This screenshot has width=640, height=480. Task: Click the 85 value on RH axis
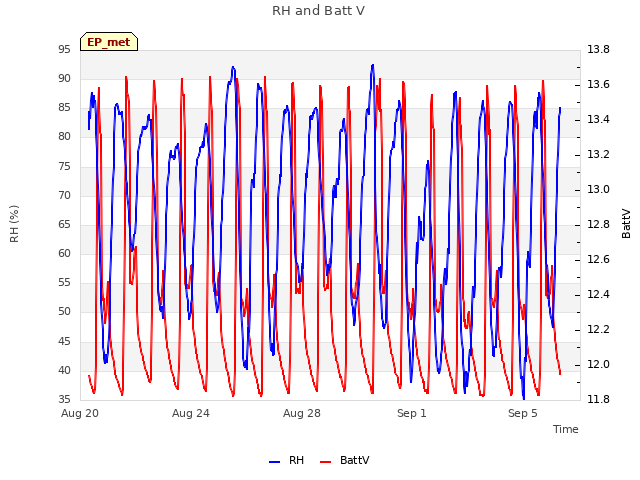[64, 107]
